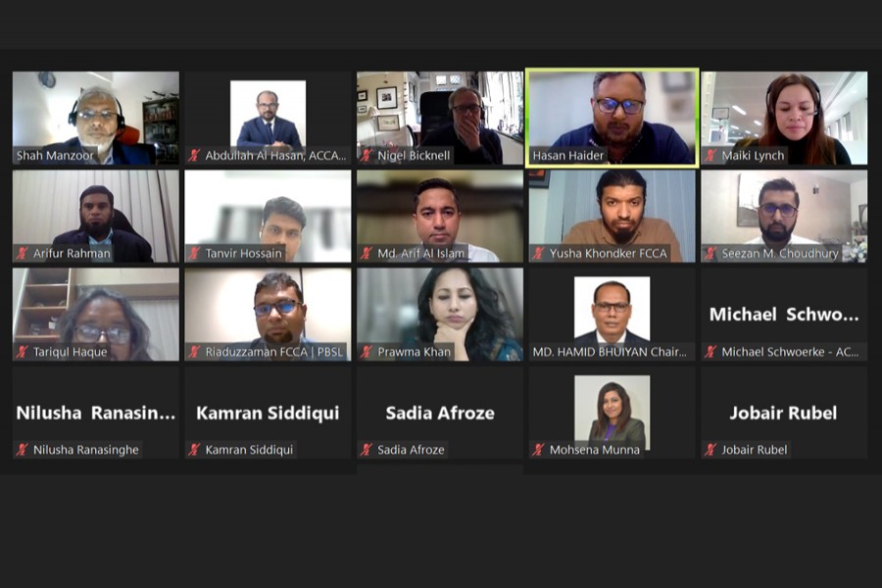Click muted mic icon next to Mohsena Munna

538,450
